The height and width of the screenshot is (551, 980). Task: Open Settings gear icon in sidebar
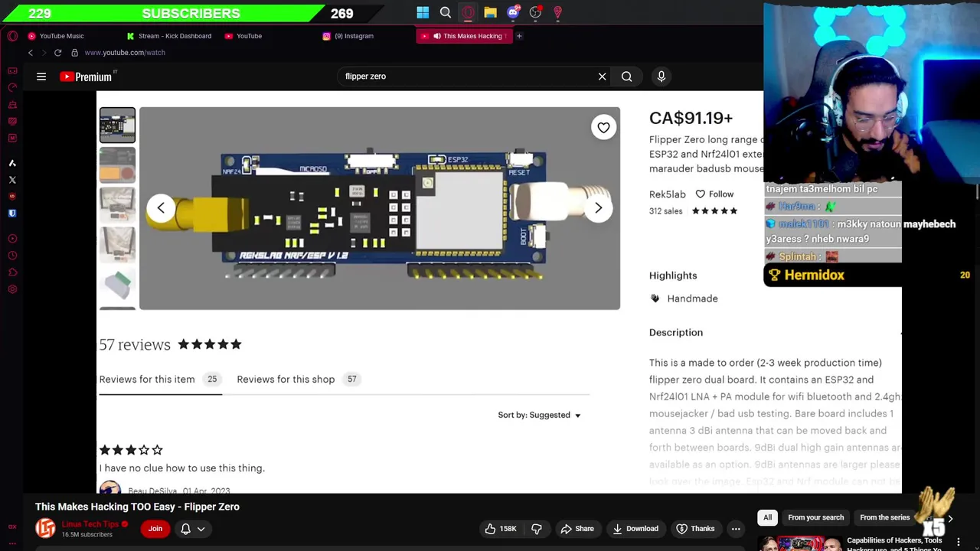point(12,289)
